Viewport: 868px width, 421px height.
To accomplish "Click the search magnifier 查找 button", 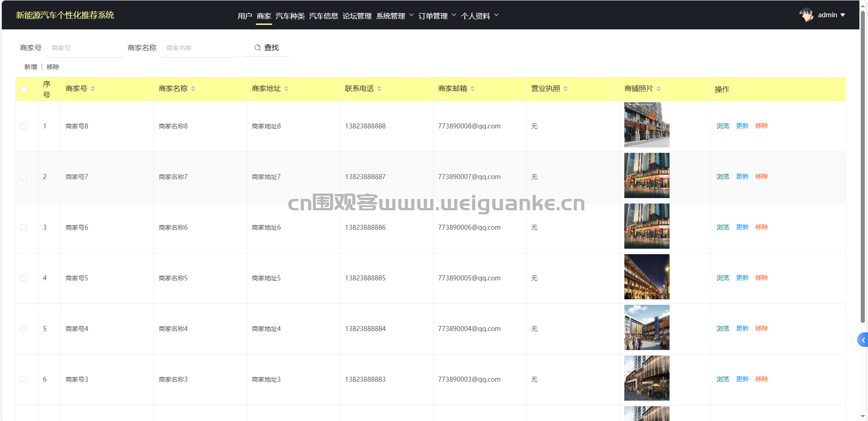I will pos(266,47).
